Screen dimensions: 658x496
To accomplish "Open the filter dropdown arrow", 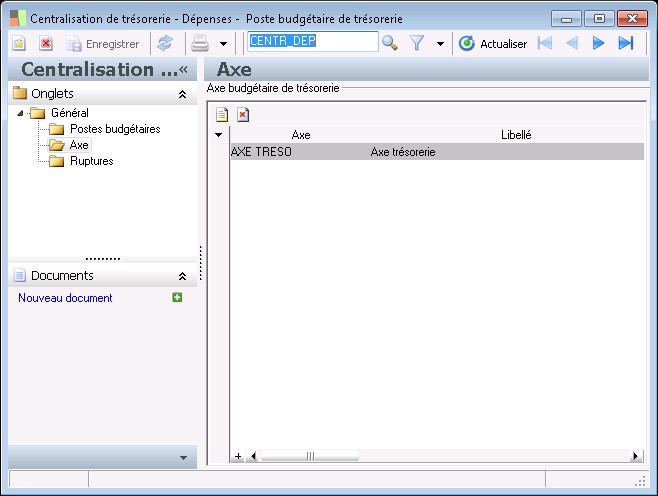I will (x=440, y=44).
